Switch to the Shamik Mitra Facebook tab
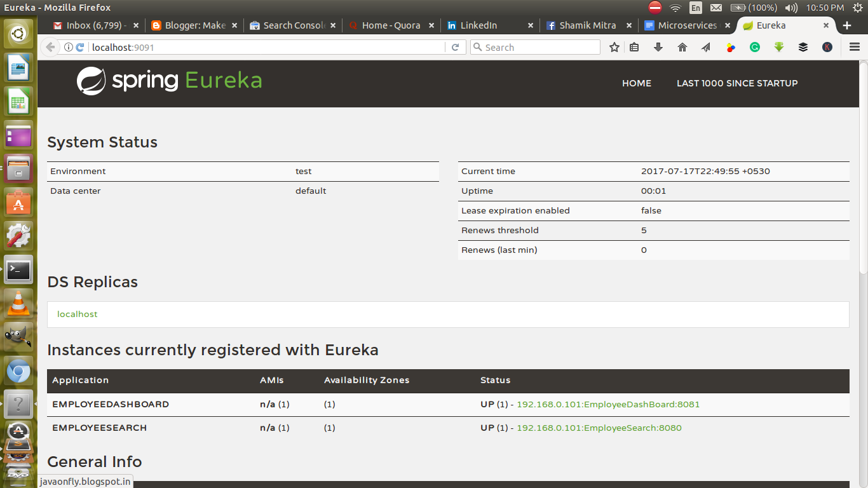 click(588, 25)
